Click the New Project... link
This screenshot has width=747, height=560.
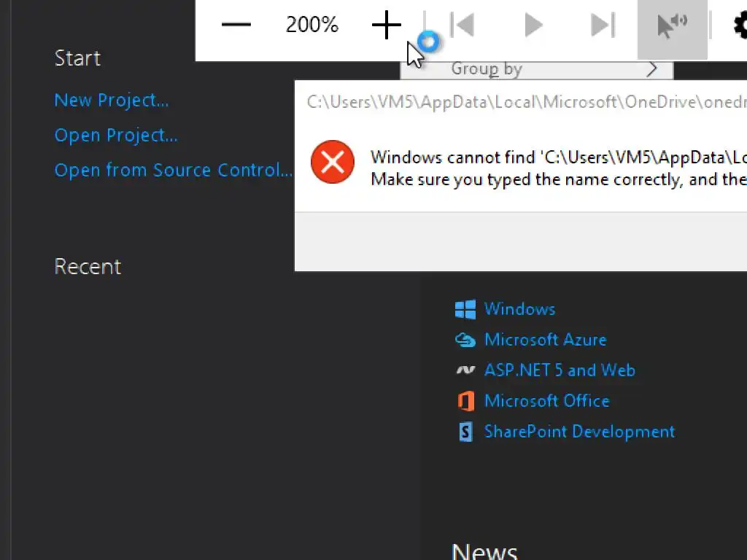pyautogui.click(x=112, y=100)
